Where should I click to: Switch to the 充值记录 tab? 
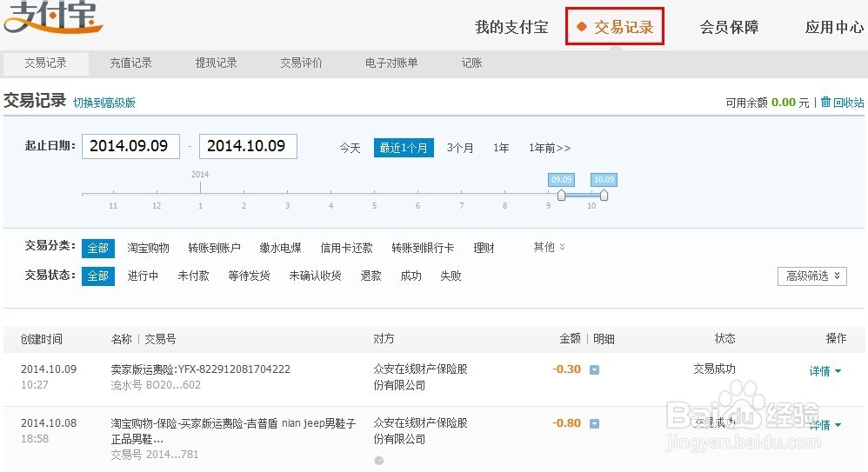130,63
